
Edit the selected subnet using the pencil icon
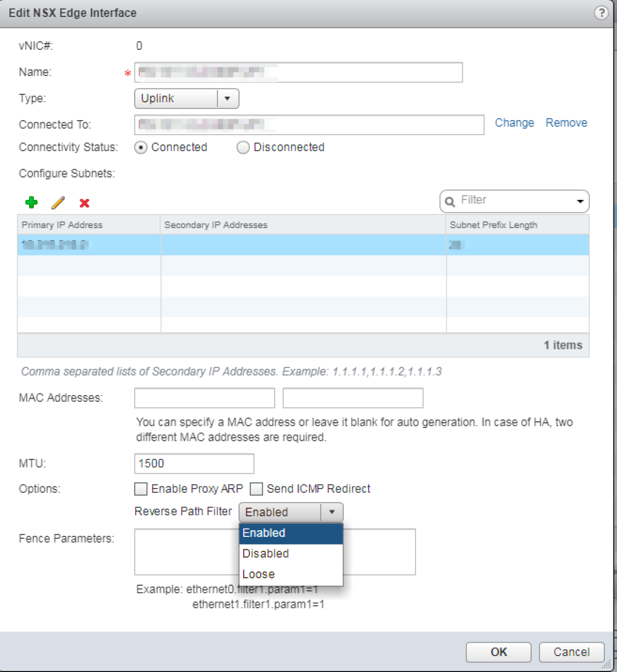(58, 202)
